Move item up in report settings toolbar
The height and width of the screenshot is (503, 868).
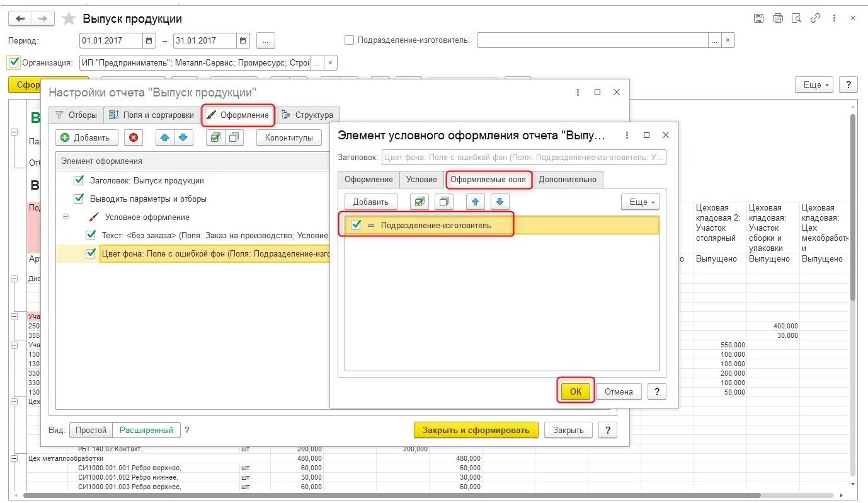pos(165,138)
